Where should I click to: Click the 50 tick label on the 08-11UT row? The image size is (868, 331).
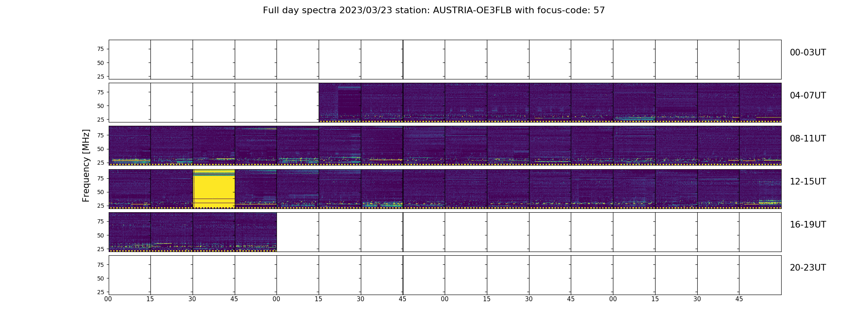(x=100, y=149)
